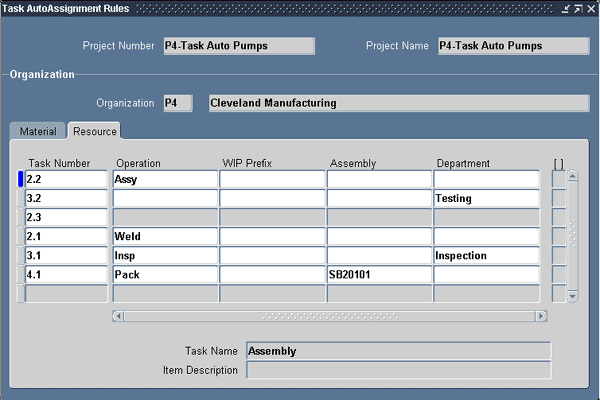Click the WIP Prefix field for task 3.1
This screenshot has height=400, width=600.
pyautogui.click(x=272, y=255)
